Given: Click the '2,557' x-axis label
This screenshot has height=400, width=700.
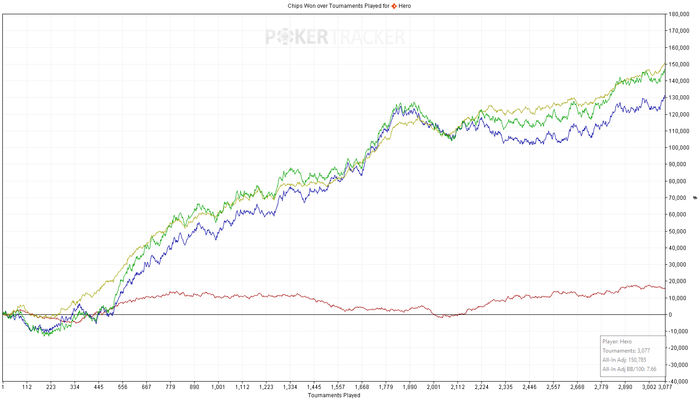Looking at the screenshot, I should point(553,387).
